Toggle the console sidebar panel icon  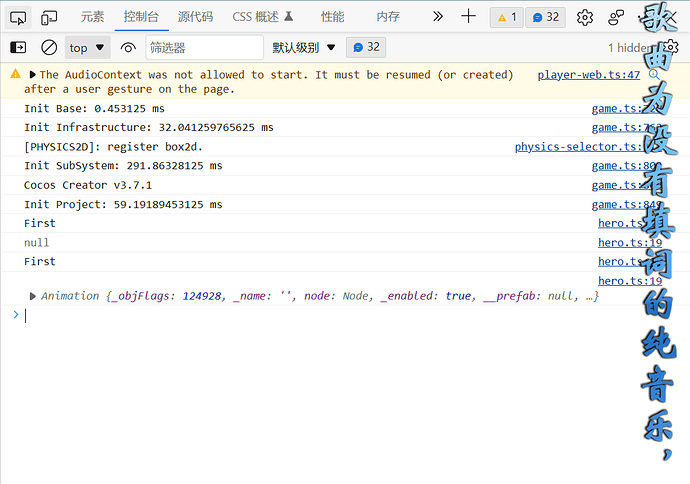[x=18, y=47]
